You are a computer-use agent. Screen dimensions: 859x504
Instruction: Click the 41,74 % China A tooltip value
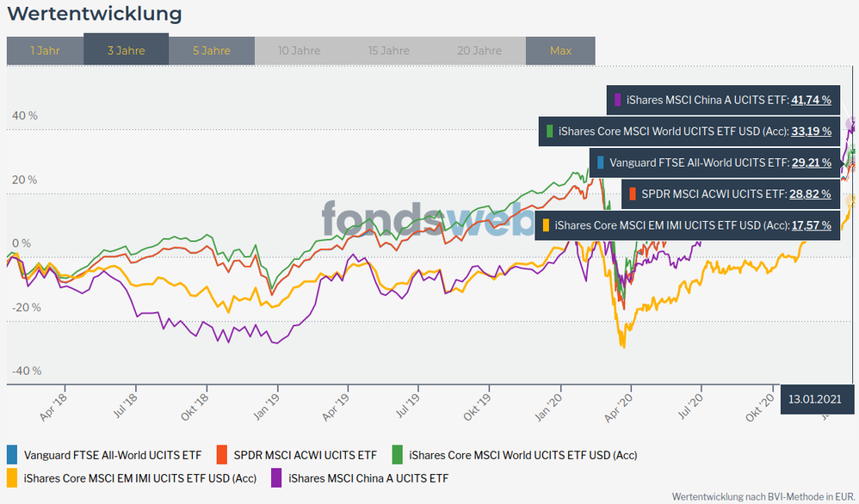pyautogui.click(x=811, y=101)
